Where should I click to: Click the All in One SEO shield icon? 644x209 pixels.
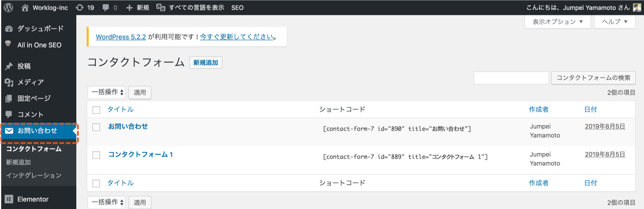tap(8, 44)
